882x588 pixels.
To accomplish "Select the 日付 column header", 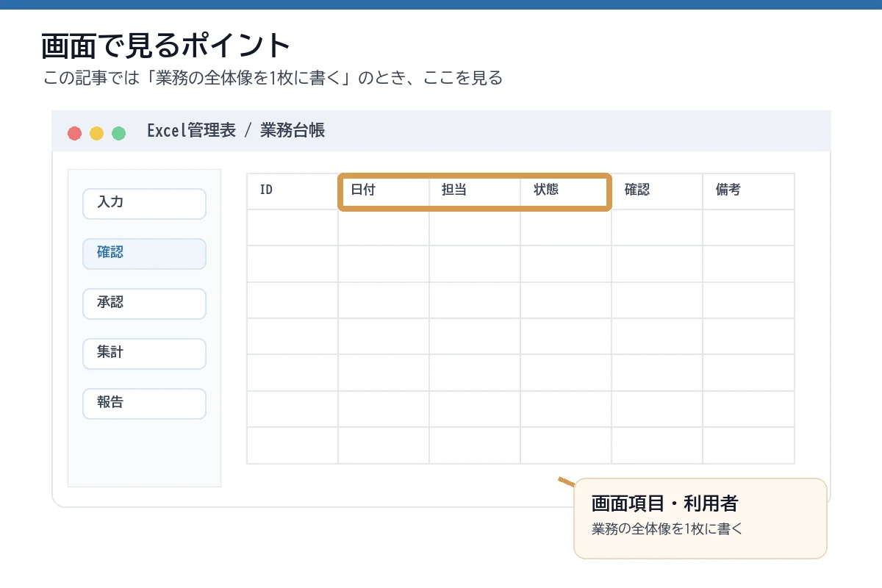I will click(384, 191).
